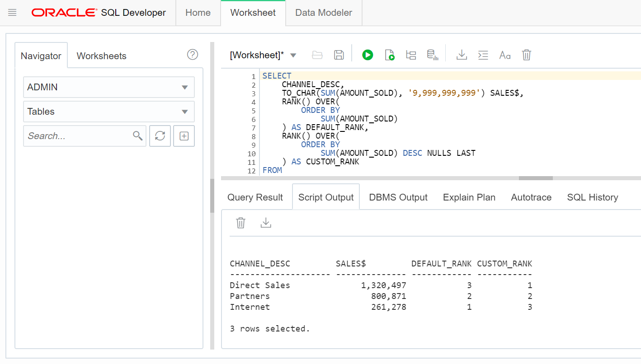Viewport: 641px width, 364px height.
Task: Switch to the Home tab
Action: 198,13
